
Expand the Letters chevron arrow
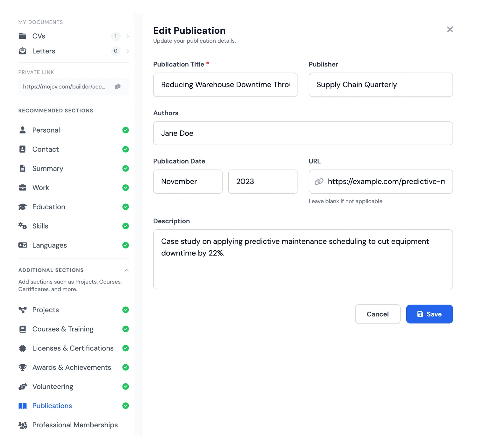pyautogui.click(x=127, y=51)
